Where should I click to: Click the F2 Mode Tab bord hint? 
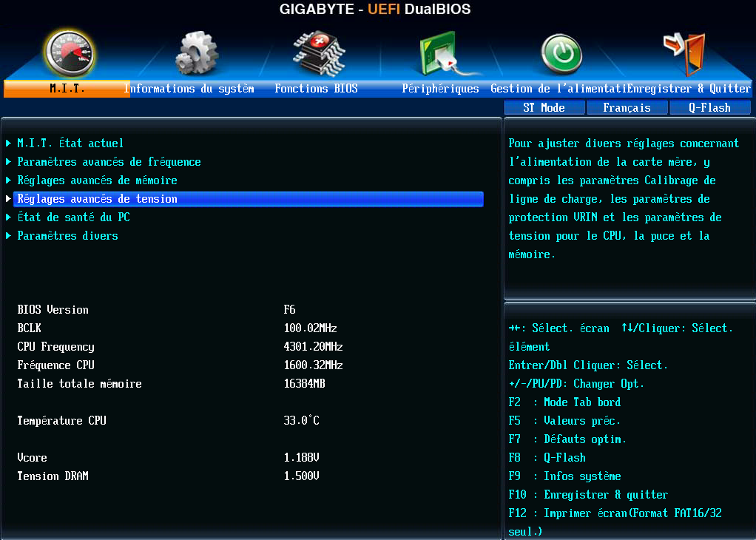[x=564, y=402]
